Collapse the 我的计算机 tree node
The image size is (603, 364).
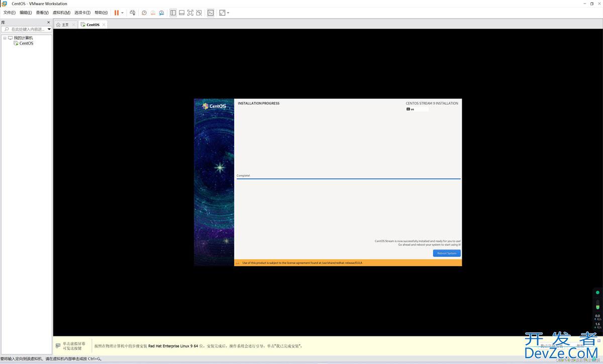point(5,38)
